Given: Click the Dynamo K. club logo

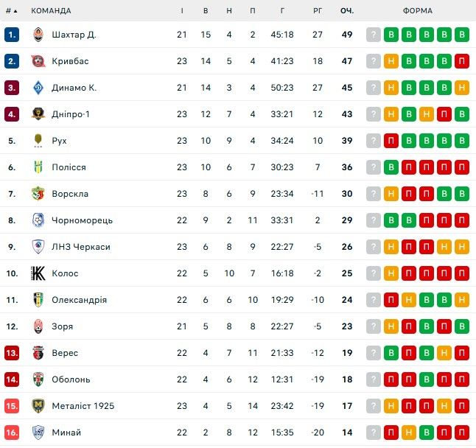Looking at the screenshot, I should tap(38, 88).
